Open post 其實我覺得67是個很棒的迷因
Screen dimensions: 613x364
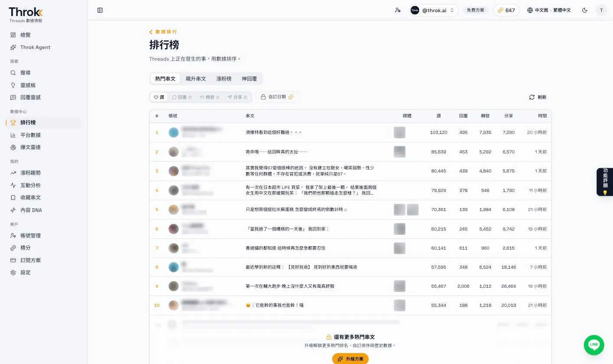(x=310, y=171)
